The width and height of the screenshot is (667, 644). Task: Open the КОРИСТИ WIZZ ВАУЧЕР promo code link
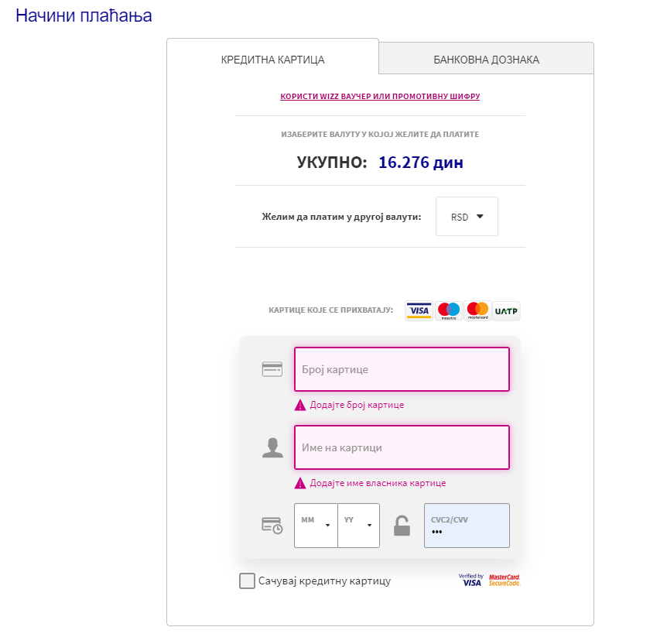[x=380, y=96]
